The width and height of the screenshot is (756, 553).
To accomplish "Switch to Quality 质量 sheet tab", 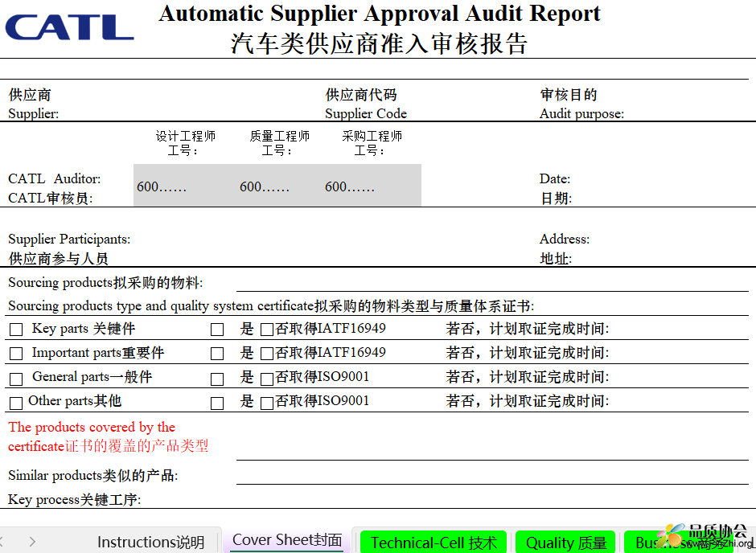I will (565, 543).
